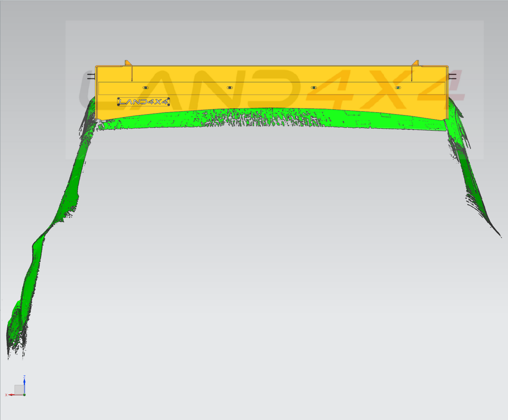Pick the second slotted hole from left
508x420 pixels.
click(230, 87)
